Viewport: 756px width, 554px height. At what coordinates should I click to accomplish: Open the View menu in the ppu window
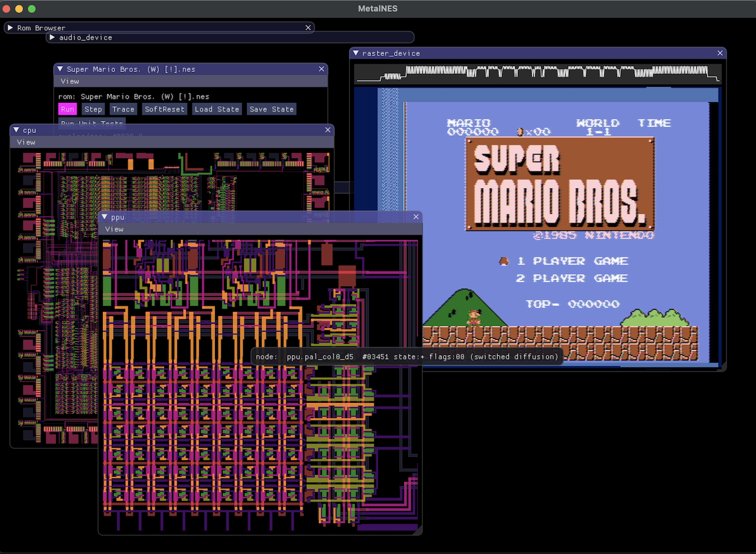tap(114, 229)
